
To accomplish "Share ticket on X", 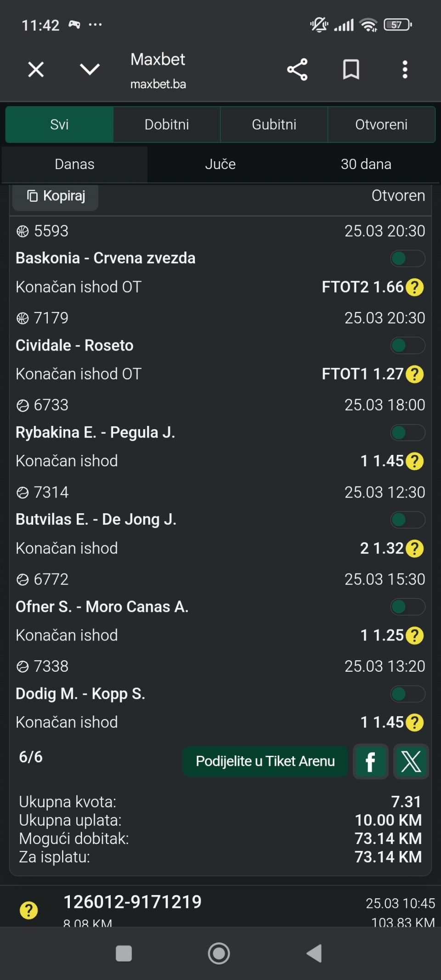I will coord(411,761).
